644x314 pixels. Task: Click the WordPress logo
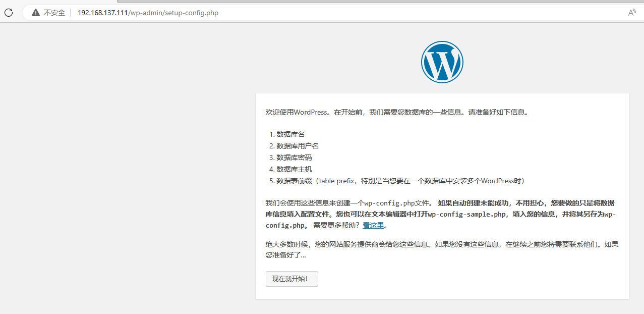click(x=442, y=62)
